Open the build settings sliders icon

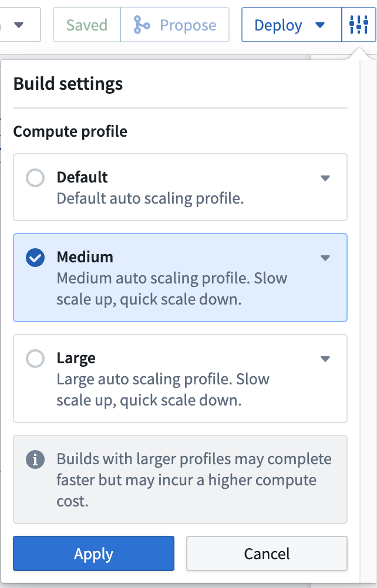click(x=358, y=25)
